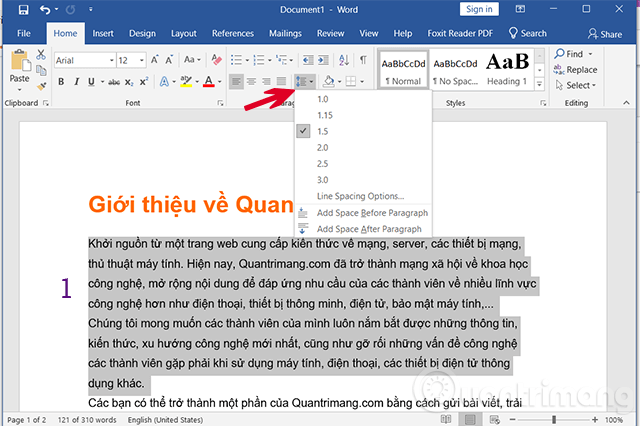640x426 pixels.
Task: Click the Text Effects icon
Action: 164,82
